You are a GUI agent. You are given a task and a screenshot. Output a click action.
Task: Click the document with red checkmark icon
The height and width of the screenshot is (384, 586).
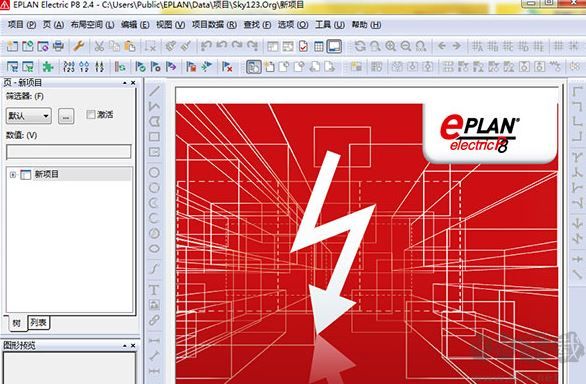[x=303, y=46]
